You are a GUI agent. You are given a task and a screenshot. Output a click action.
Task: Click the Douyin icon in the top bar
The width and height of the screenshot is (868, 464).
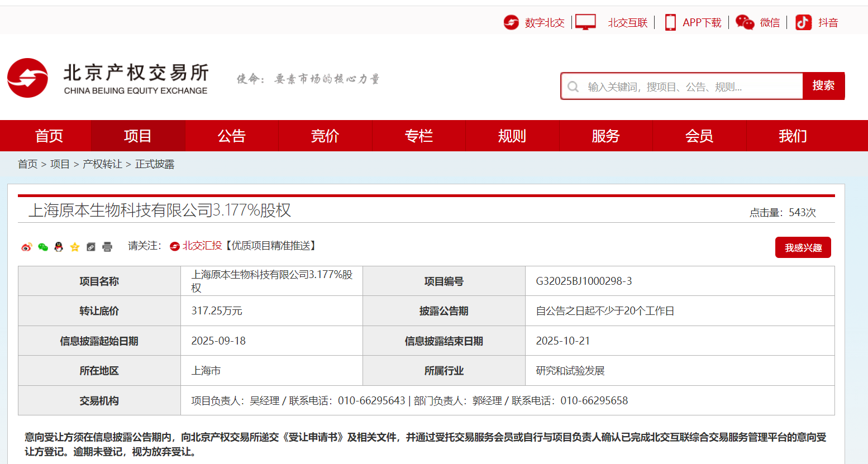coord(803,22)
